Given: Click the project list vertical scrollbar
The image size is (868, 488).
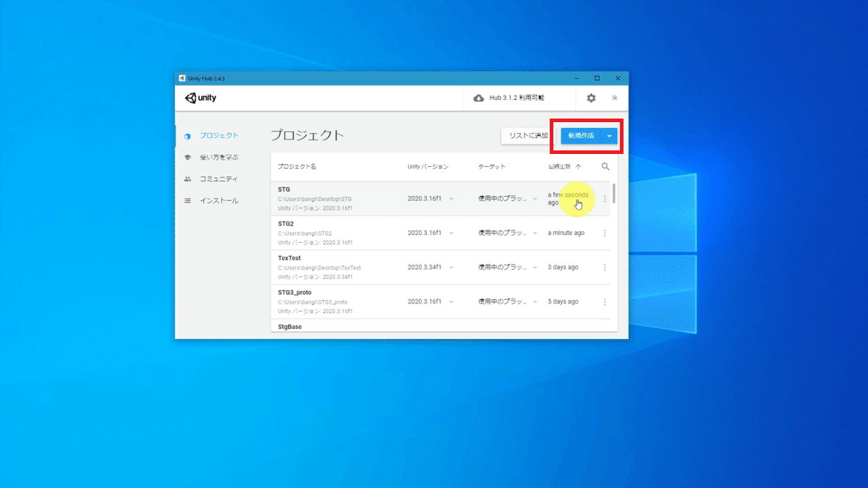Looking at the screenshot, I should point(614,194).
